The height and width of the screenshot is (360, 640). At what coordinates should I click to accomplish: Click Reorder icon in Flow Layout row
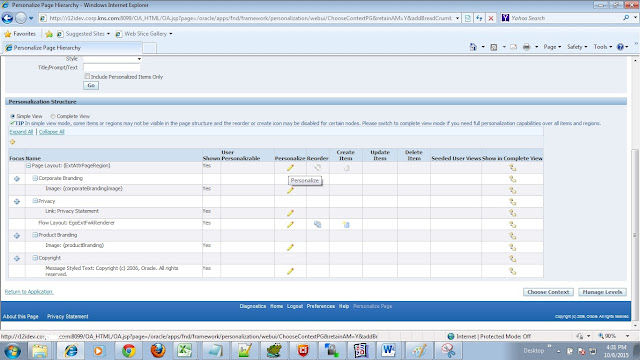pyautogui.click(x=318, y=224)
